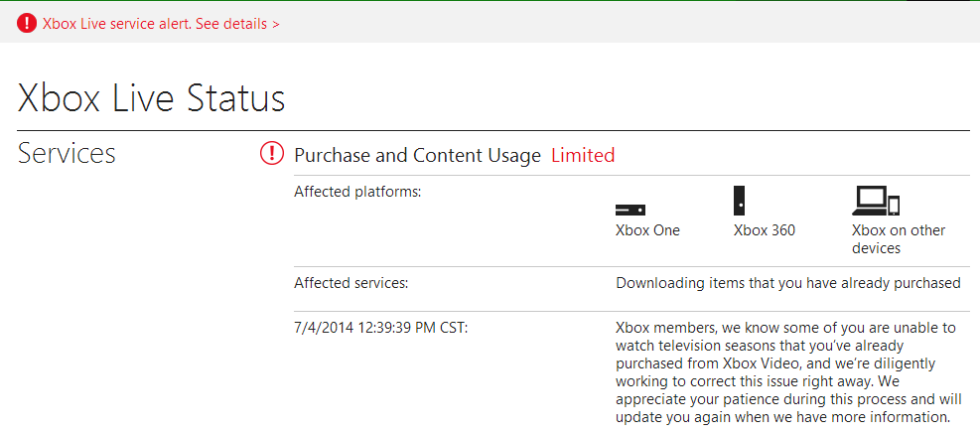
Task: Select the Xbox One platform label
Action: tap(647, 230)
